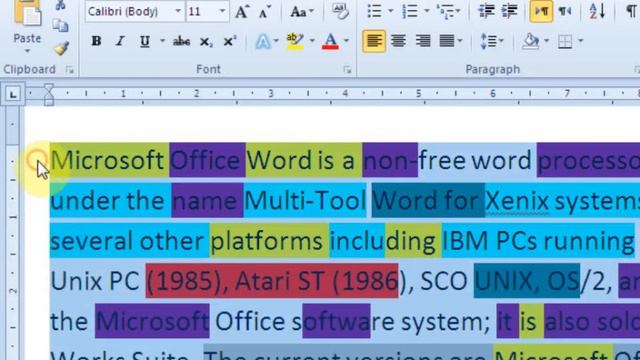Click the Sort A-Z icon
The image size is (640, 360).
[x=597, y=11]
